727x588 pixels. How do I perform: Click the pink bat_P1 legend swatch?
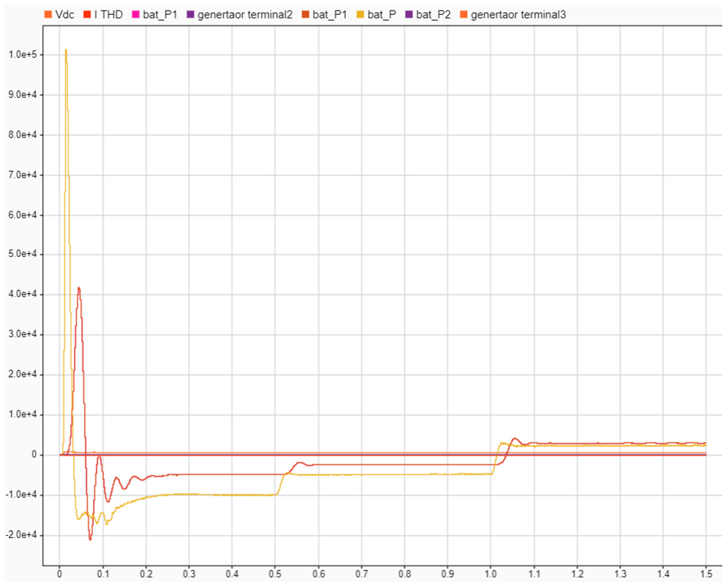tap(136, 15)
